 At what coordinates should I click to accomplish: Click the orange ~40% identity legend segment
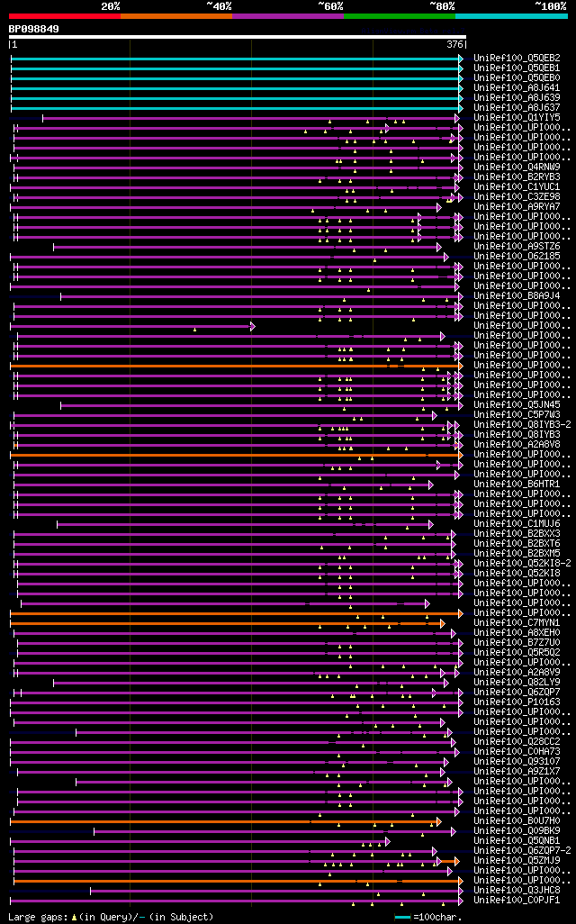tap(176, 16)
